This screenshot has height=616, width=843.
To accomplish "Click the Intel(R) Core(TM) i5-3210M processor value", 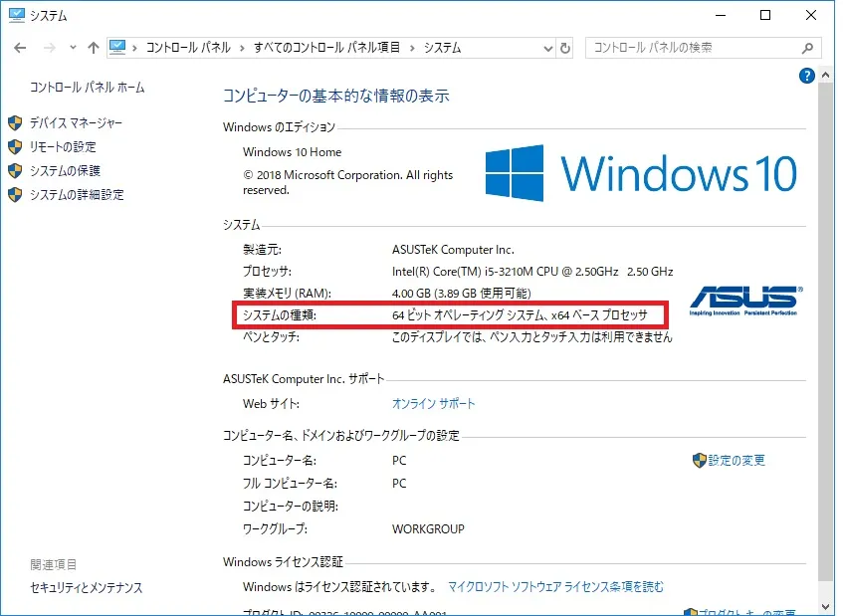I will pyautogui.click(x=532, y=272).
